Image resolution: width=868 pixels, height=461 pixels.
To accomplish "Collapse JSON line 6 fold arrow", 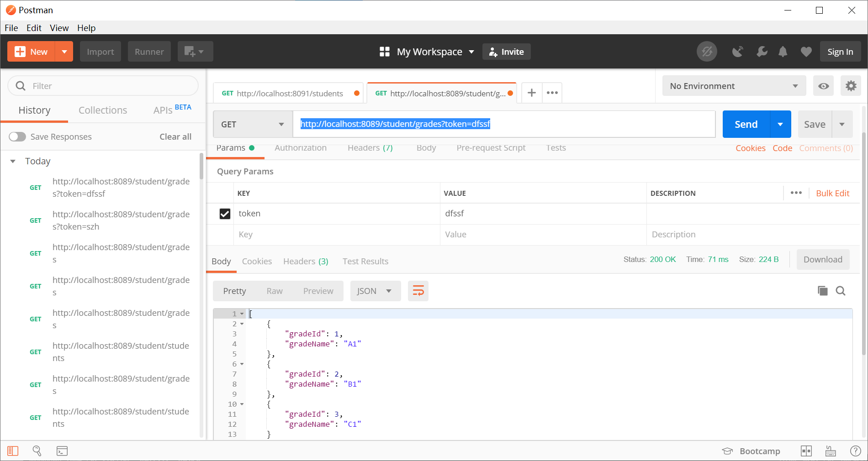I will point(242,364).
